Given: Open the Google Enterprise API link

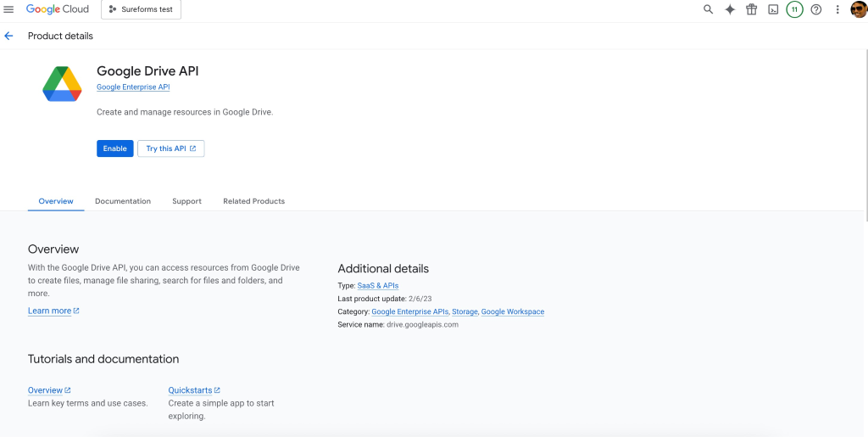Looking at the screenshot, I should 133,87.
